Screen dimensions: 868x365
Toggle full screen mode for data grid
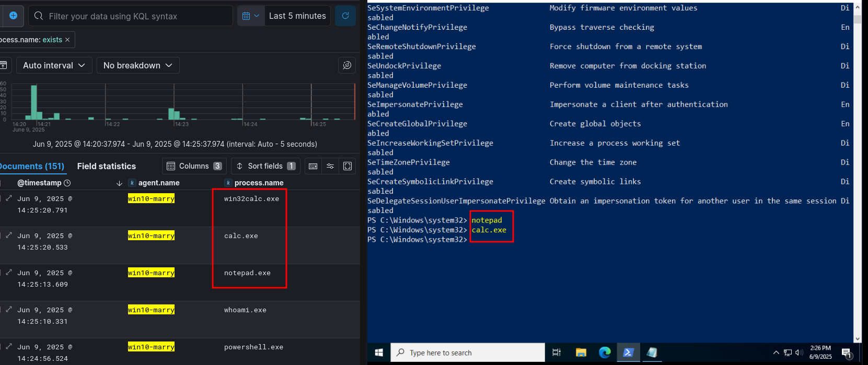pyautogui.click(x=348, y=166)
